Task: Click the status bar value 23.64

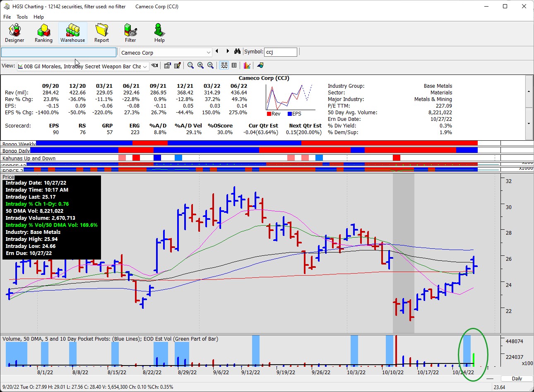Action: pyautogui.click(x=500, y=387)
